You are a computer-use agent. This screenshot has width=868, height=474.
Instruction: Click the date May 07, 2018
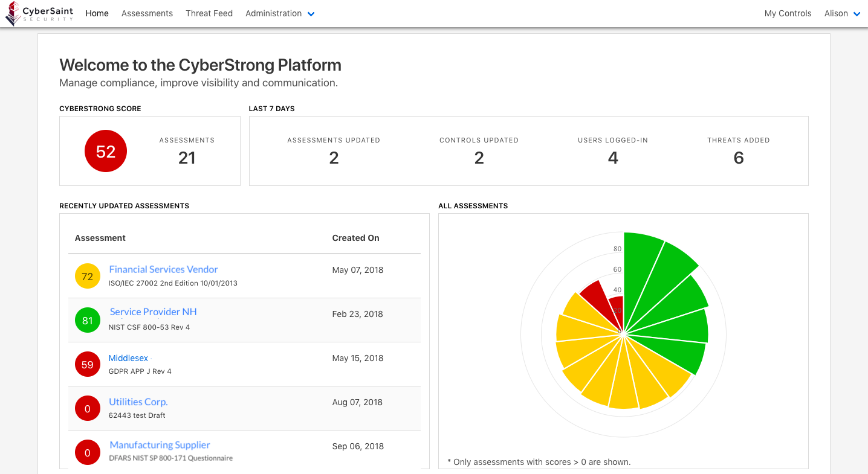[x=358, y=270]
